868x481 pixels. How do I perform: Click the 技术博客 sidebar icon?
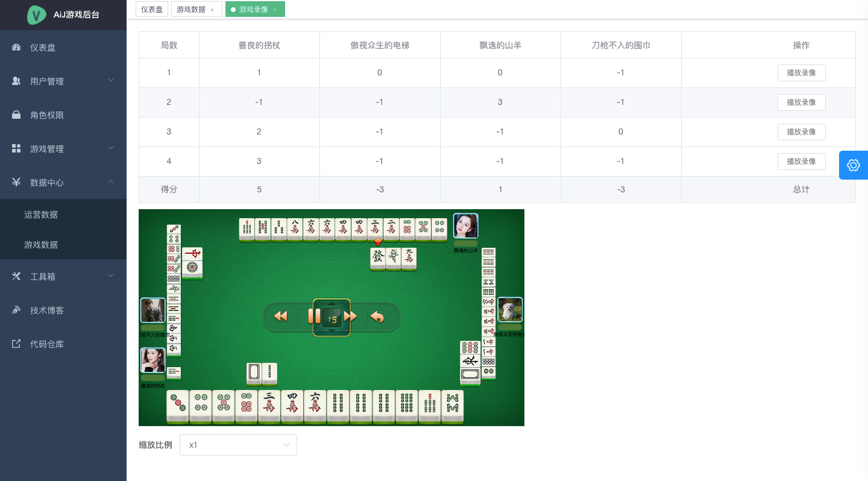[17, 310]
